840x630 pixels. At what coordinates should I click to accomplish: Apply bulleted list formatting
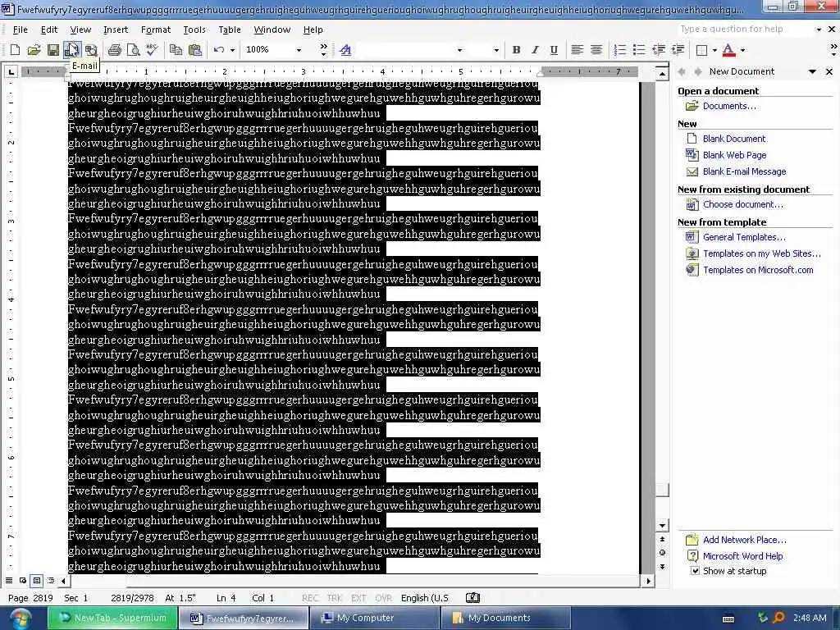pos(639,50)
